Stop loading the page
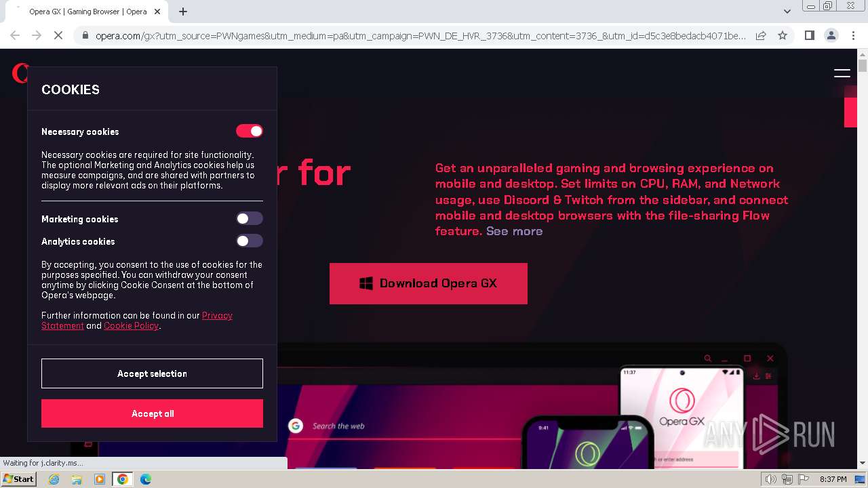 (x=58, y=35)
